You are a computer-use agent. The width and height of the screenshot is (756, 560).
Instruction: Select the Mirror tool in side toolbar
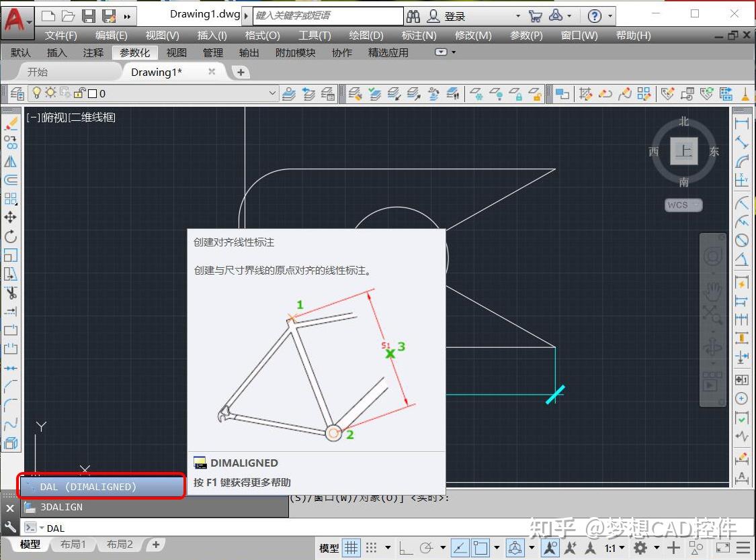(11, 160)
